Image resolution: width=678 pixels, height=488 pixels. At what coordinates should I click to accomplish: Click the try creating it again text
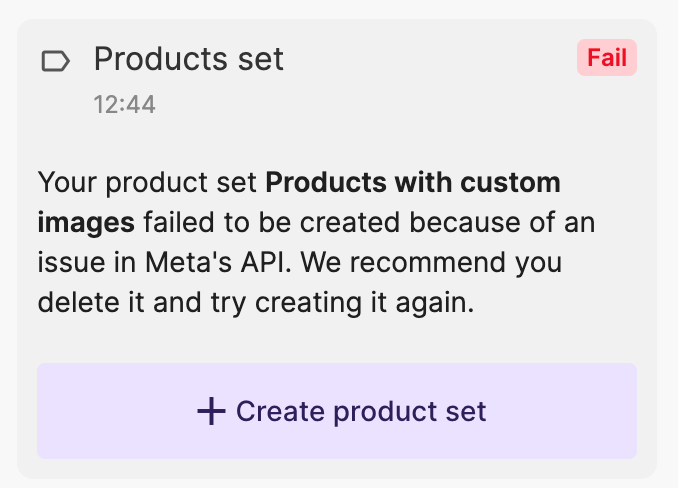342,303
